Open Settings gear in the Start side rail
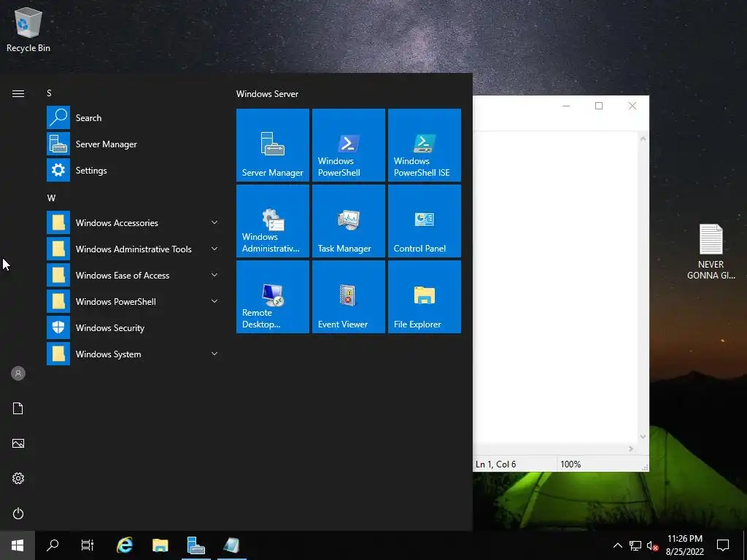This screenshot has width=747, height=560. (x=18, y=478)
